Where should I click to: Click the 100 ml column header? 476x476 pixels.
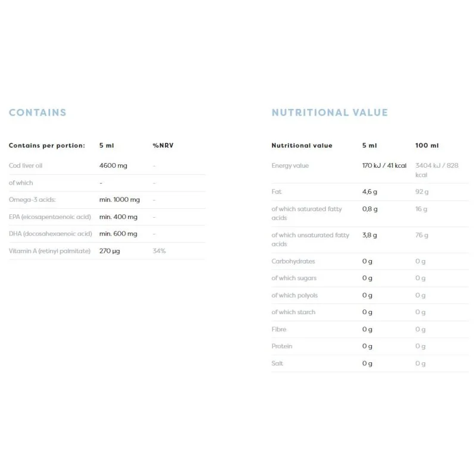click(427, 146)
